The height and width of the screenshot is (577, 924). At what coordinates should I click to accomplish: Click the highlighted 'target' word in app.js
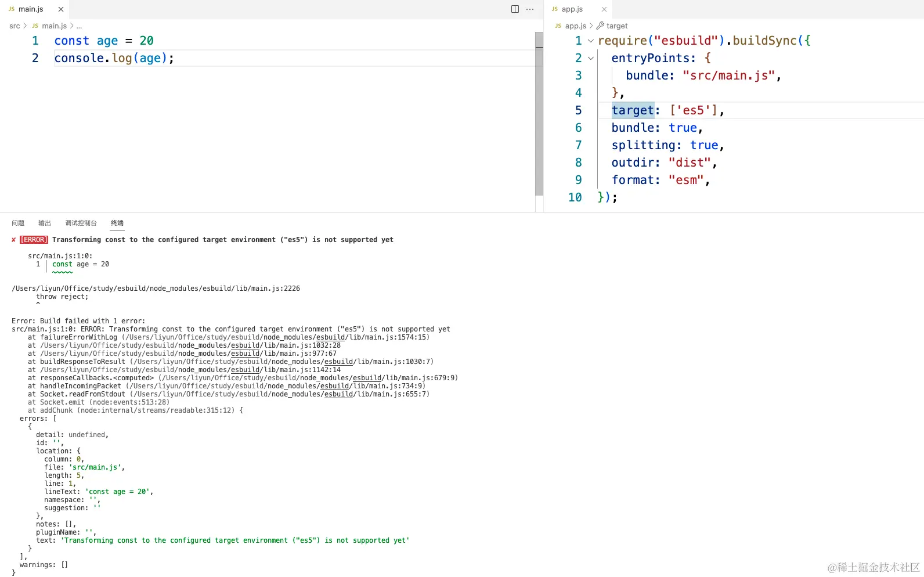click(633, 110)
